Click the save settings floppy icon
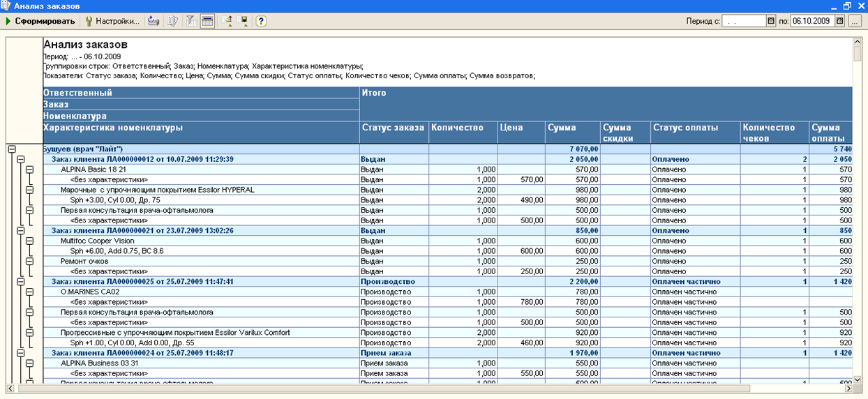 click(x=244, y=21)
